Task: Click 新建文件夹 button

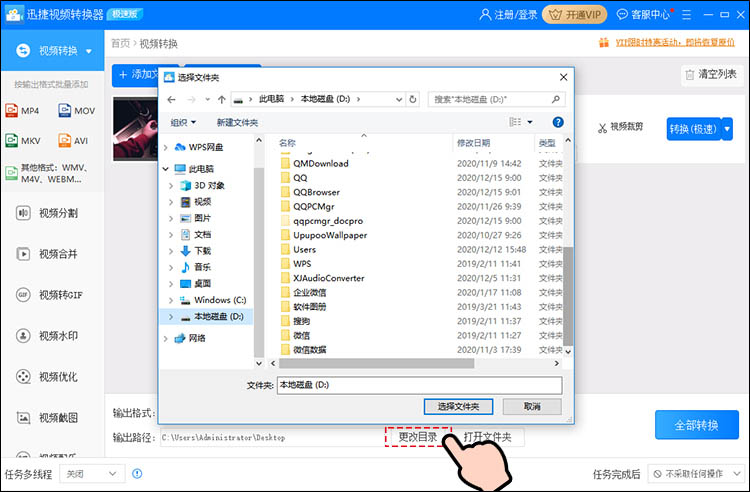Action: pyautogui.click(x=237, y=122)
